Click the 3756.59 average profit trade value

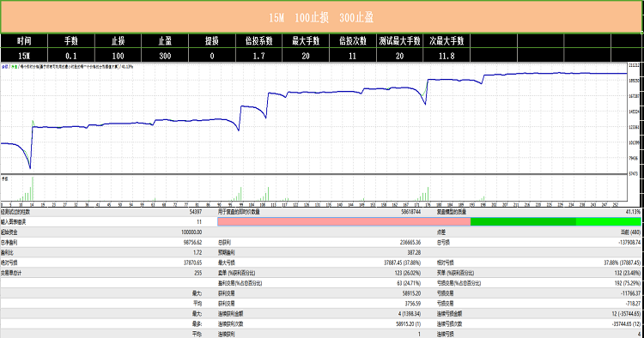[413, 304]
